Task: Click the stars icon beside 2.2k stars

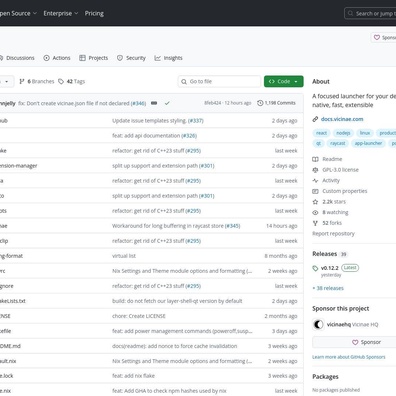Action: [315, 202]
